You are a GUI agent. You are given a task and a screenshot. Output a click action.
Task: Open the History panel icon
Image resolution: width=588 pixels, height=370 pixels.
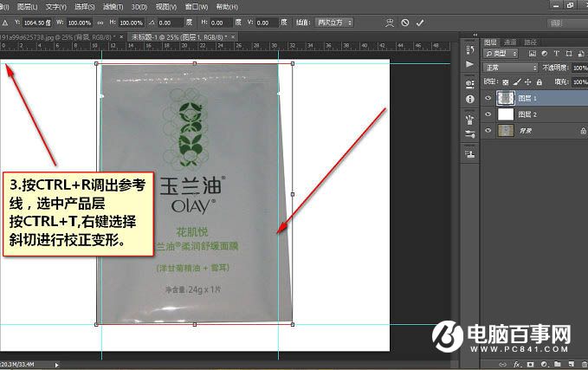click(x=470, y=49)
